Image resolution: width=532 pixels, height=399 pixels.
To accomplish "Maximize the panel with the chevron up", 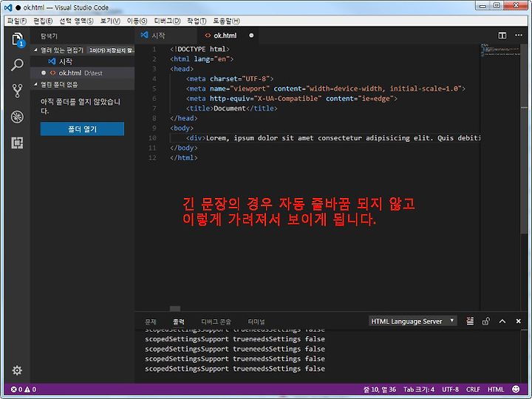I will click(x=502, y=321).
